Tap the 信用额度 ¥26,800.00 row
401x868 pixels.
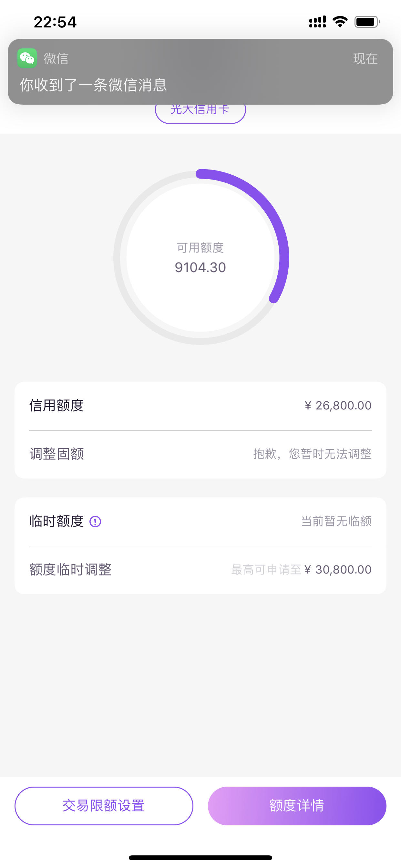coord(200,406)
